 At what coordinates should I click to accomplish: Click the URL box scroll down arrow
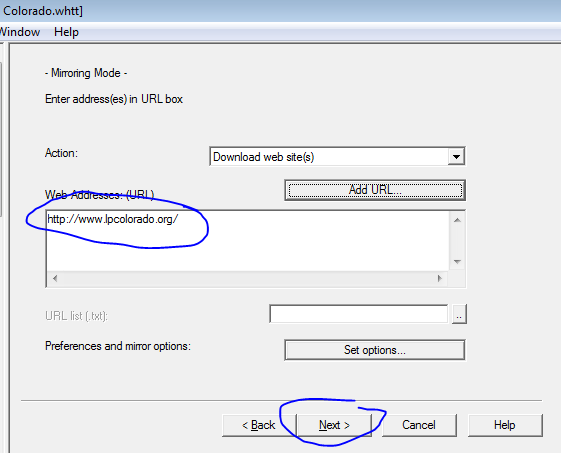click(x=457, y=262)
